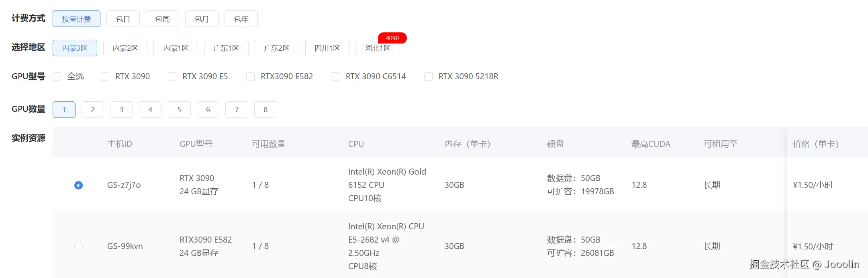The height and width of the screenshot is (278, 868).
Task: Switch to the 广东1区 region
Action: tap(226, 48)
